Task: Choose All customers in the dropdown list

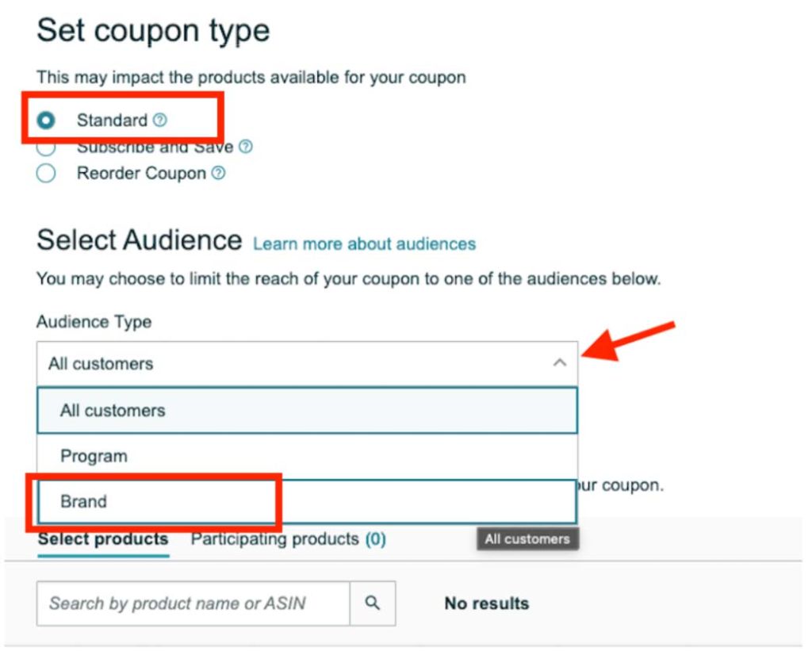Action: pyautogui.click(x=307, y=410)
